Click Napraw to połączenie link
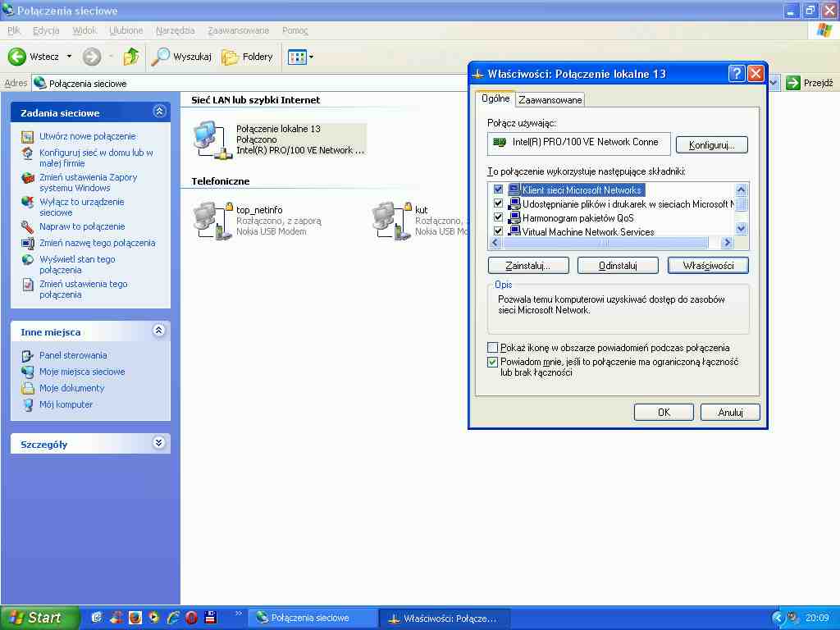This screenshot has height=630, width=840. point(82,226)
